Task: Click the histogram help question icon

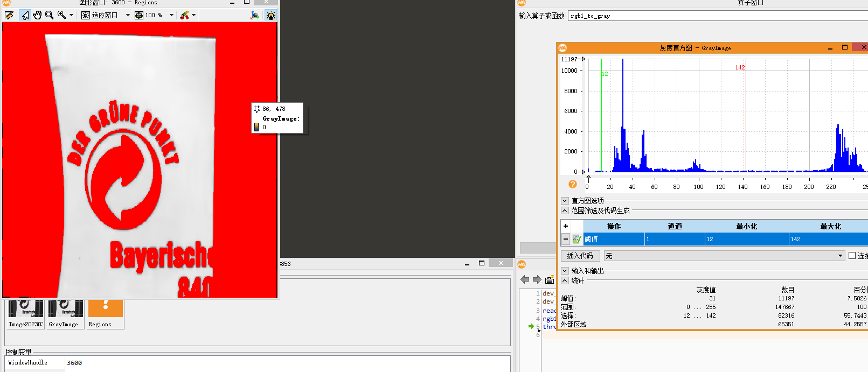Action: coord(573,184)
